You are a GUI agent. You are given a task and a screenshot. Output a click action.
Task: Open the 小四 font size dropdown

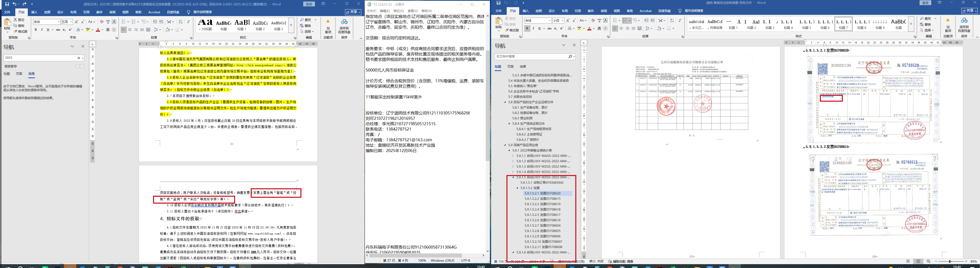[562, 21]
